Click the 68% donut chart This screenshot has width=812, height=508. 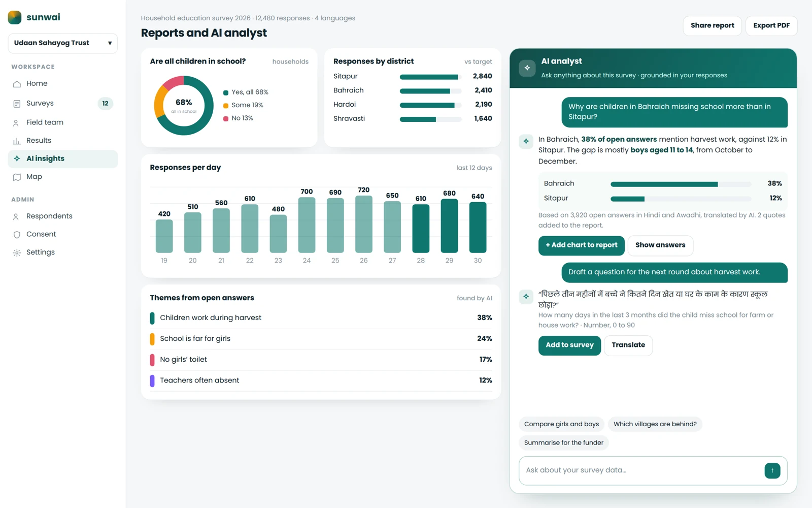coord(184,106)
